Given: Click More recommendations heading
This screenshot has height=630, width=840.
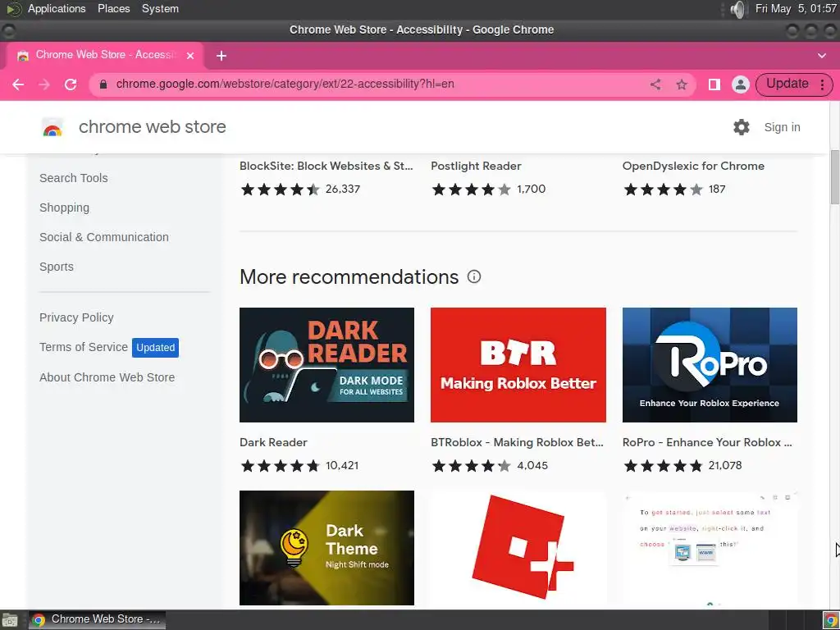Looking at the screenshot, I should 349,277.
